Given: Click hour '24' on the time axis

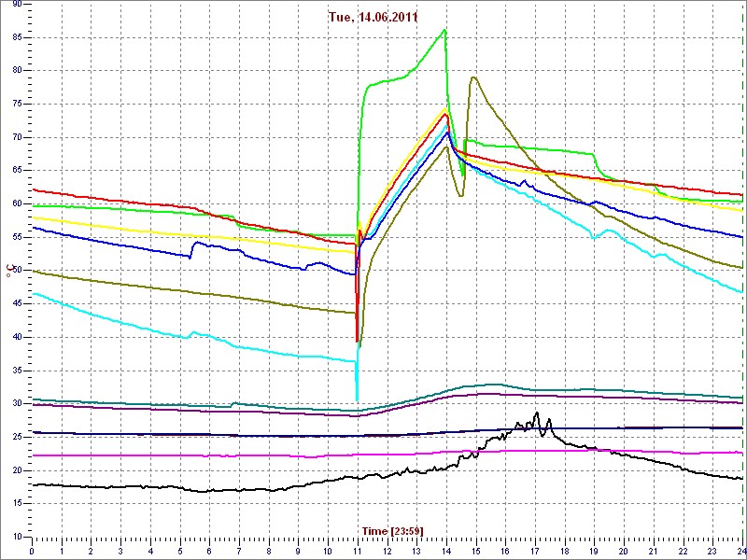Looking at the screenshot, I should point(740,550).
